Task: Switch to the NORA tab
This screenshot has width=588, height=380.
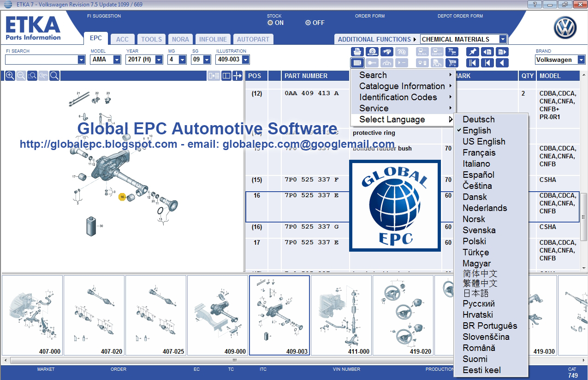Action: click(180, 39)
